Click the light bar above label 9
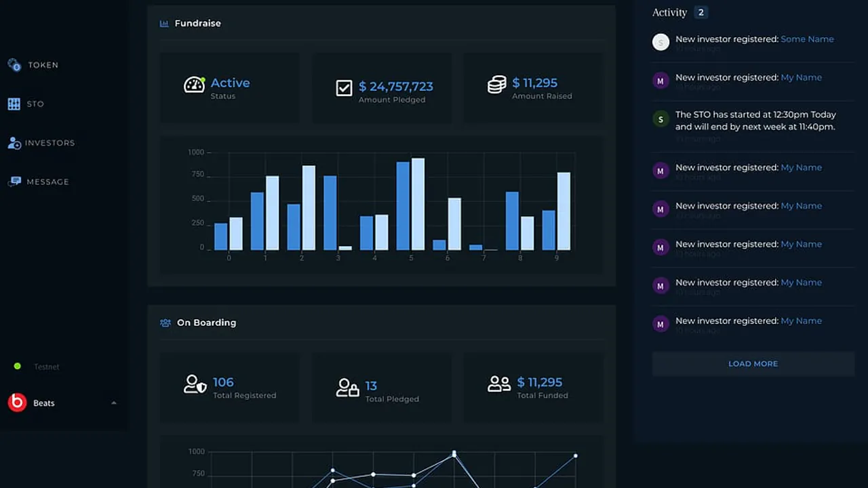868x488 pixels. (564, 211)
